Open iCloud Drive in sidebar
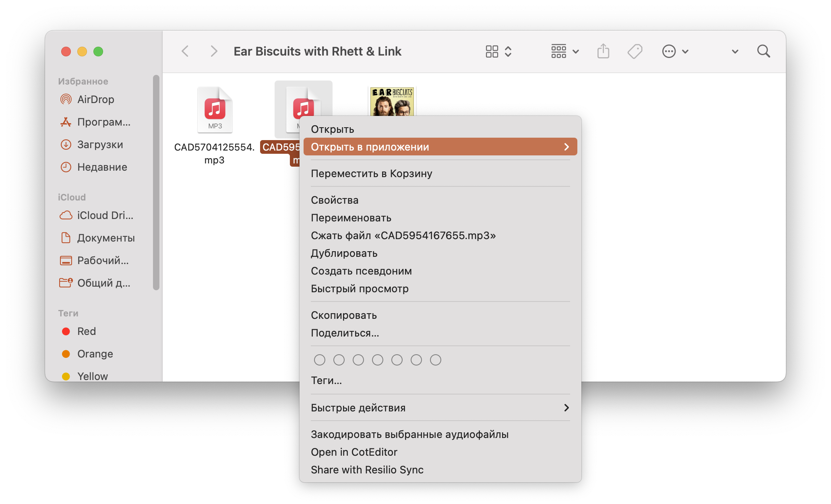Image resolution: width=831 pixels, height=504 pixels. 105,215
